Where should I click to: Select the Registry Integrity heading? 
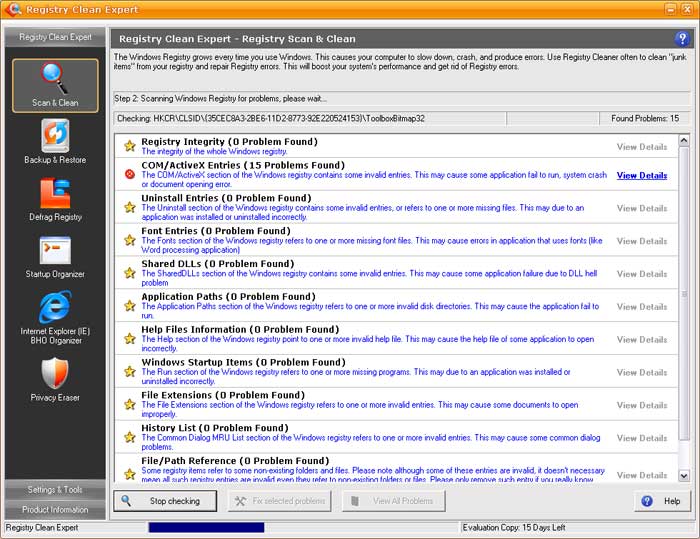(x=229, y=142)
